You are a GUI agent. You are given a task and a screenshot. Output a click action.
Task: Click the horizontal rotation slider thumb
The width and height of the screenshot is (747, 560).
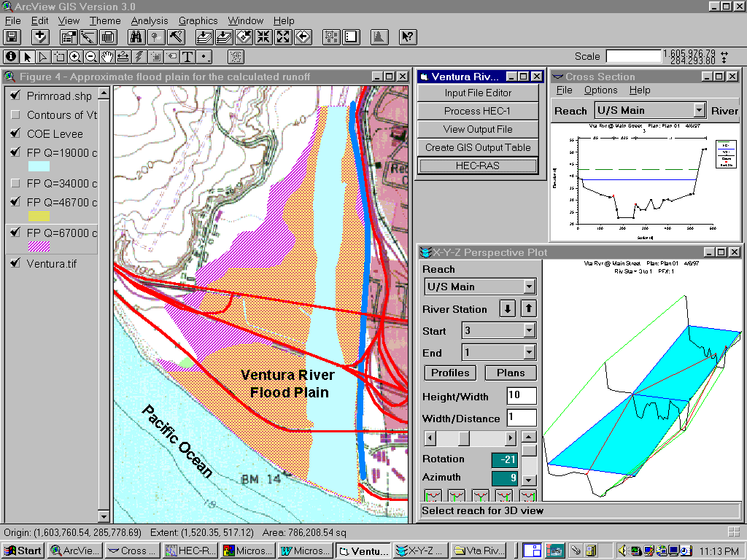pos(463,437)
